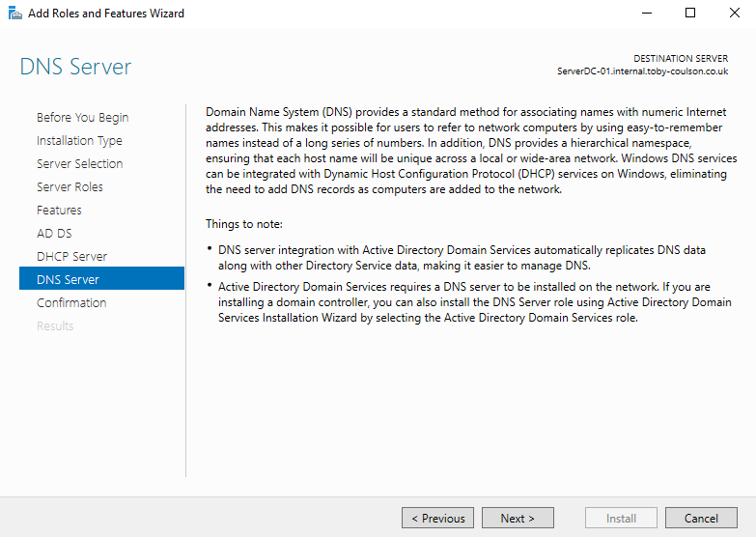The image size is (756, 537).
Task: Click the greyed-out Results step
Action: pos(55,326)
